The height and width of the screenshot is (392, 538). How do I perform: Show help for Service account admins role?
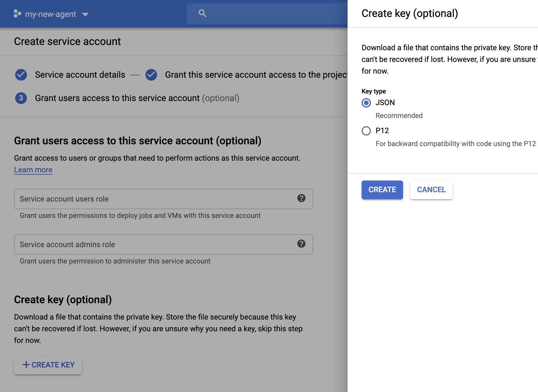point(301,244)
